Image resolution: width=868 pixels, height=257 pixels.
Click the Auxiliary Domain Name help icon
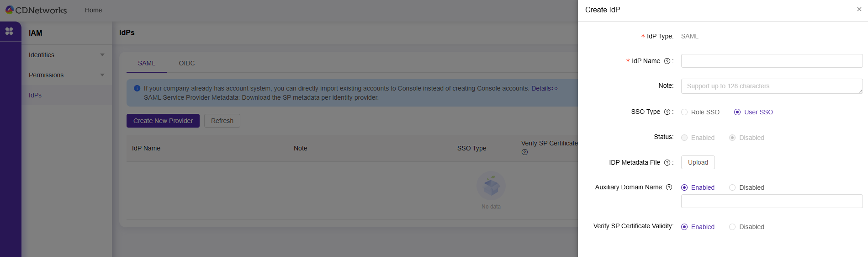click(x=669, y=187)
